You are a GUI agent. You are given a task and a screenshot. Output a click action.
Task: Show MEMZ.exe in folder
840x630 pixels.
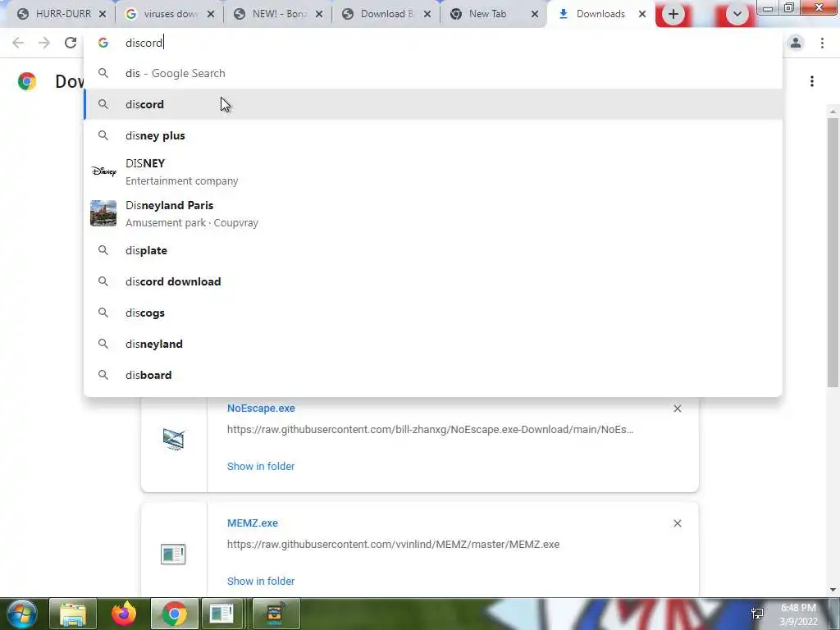click(261, 582)
